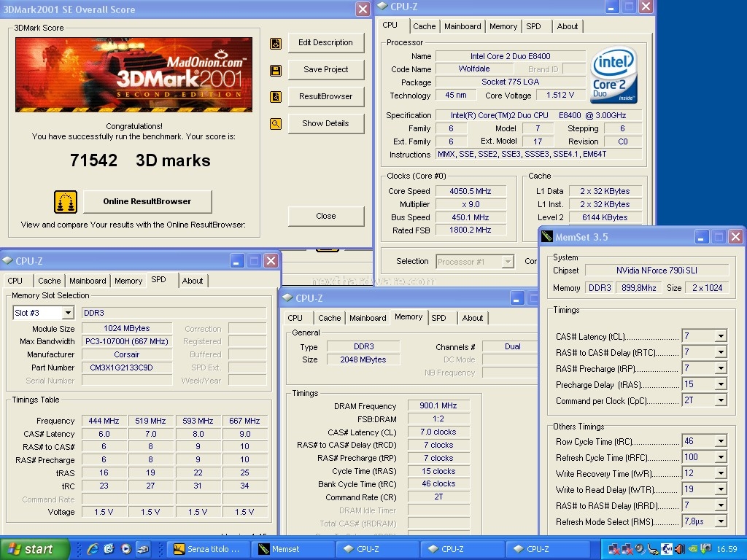Click the Save Project button
Screen dimensions: 747x560
[326, 69]
